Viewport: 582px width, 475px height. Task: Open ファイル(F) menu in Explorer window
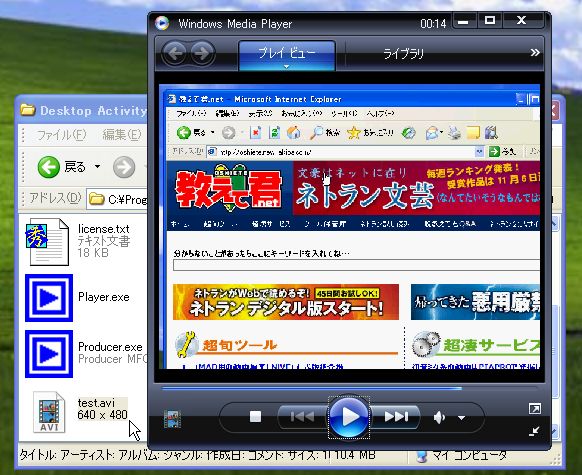point(61,134)
